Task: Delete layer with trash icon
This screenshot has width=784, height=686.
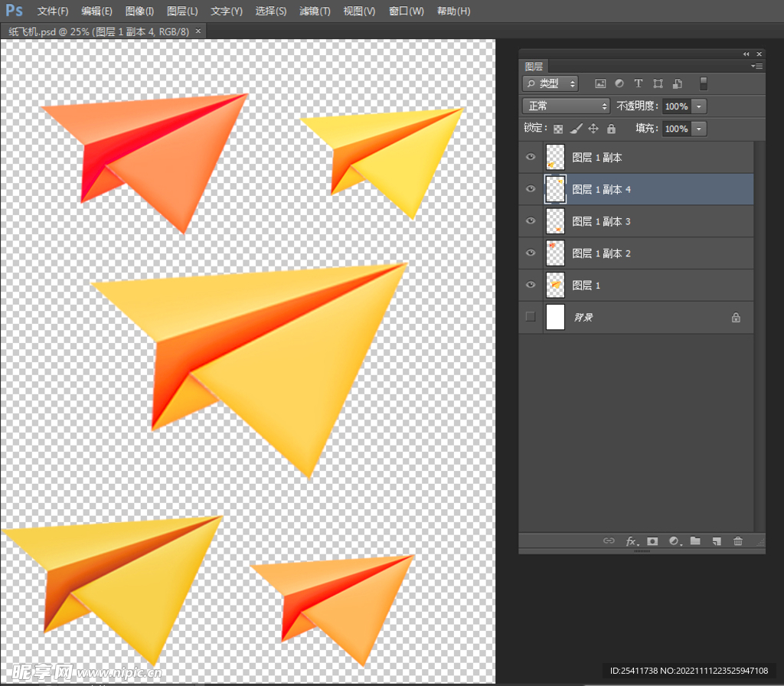Action: 738,541
